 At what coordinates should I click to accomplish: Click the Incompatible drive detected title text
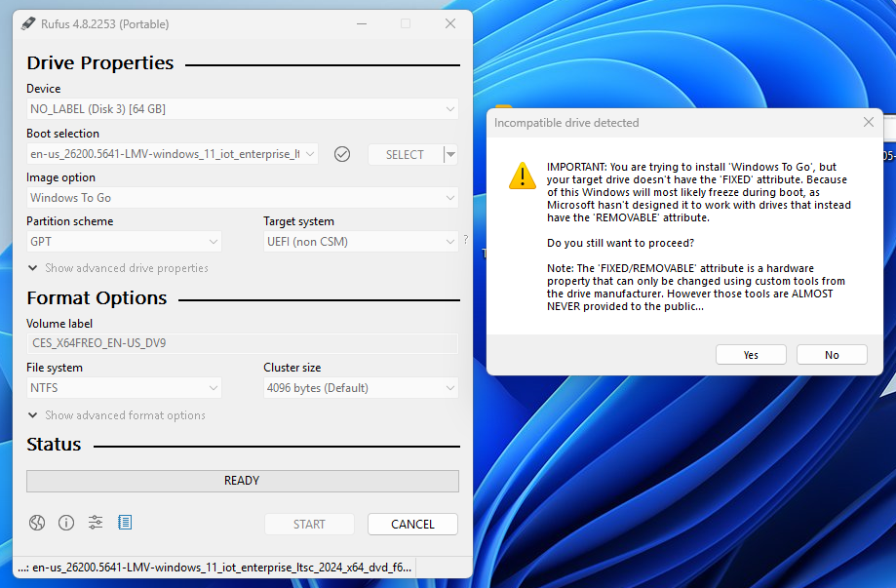(x=566, y=123)
